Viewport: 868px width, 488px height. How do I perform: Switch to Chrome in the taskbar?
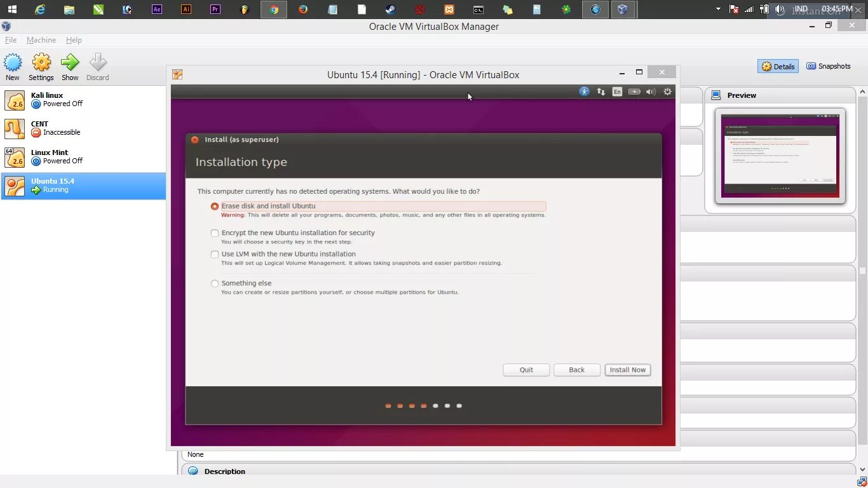coord(274,10)
